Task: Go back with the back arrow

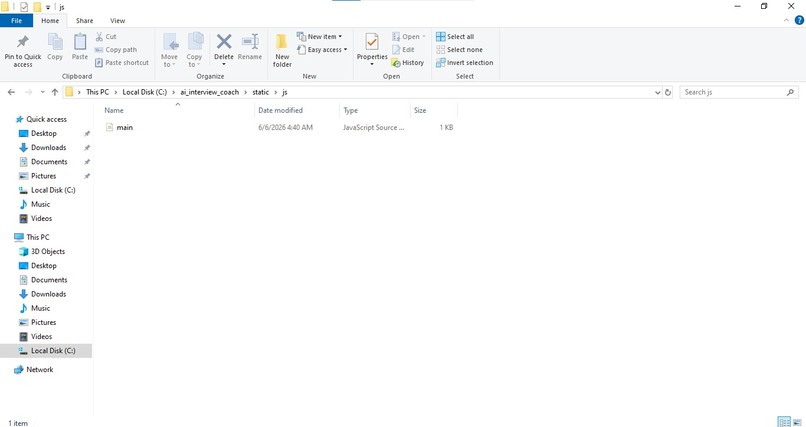Action: pyautogui.click(x=11, y=92)
